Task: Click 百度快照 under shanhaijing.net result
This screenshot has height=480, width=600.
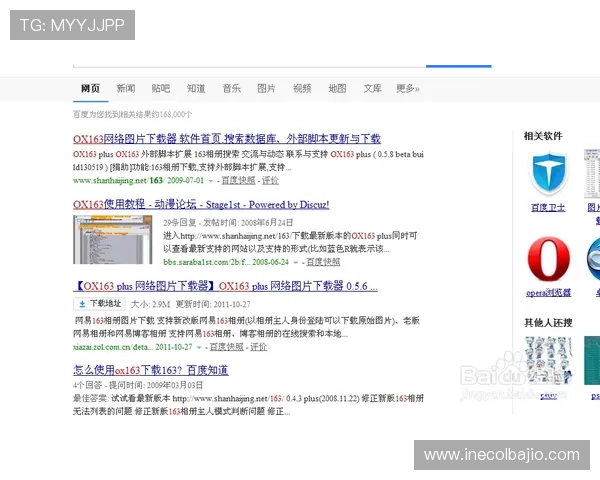Action: point(238,181)
